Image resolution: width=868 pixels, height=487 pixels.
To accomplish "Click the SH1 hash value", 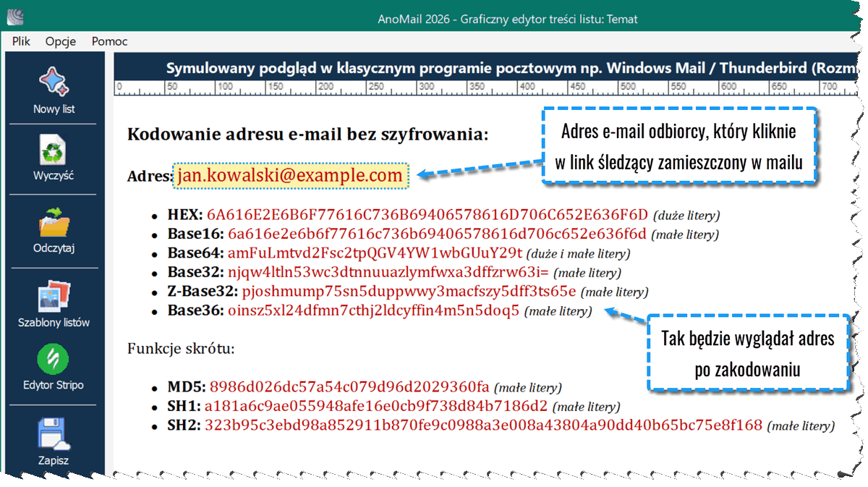I will tap(376, 406).
